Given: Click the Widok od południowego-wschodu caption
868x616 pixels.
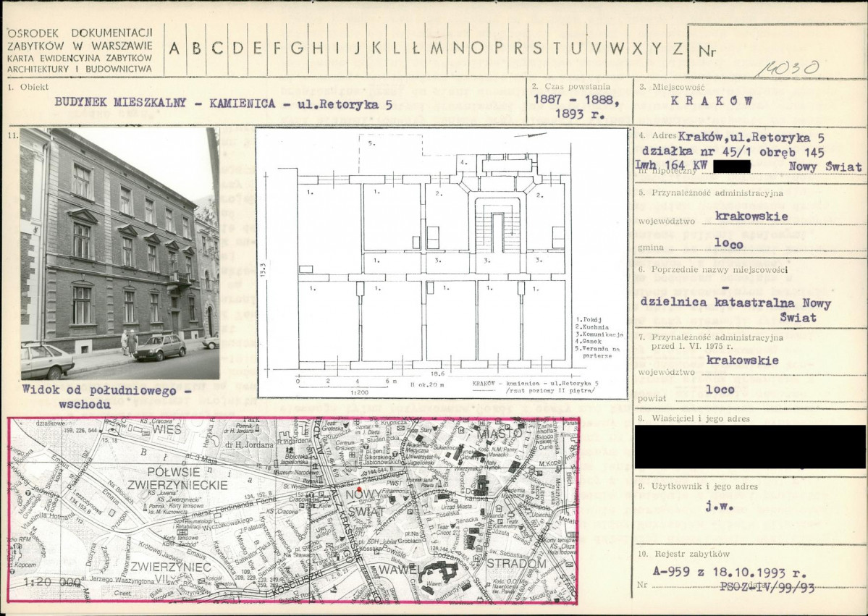Looking at the screenshot, I should coord(106,397).
